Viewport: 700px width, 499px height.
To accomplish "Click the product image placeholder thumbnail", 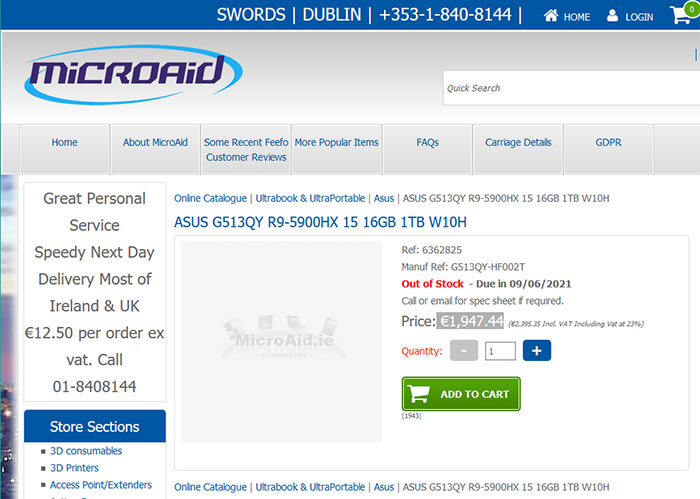I will [281, 341].
